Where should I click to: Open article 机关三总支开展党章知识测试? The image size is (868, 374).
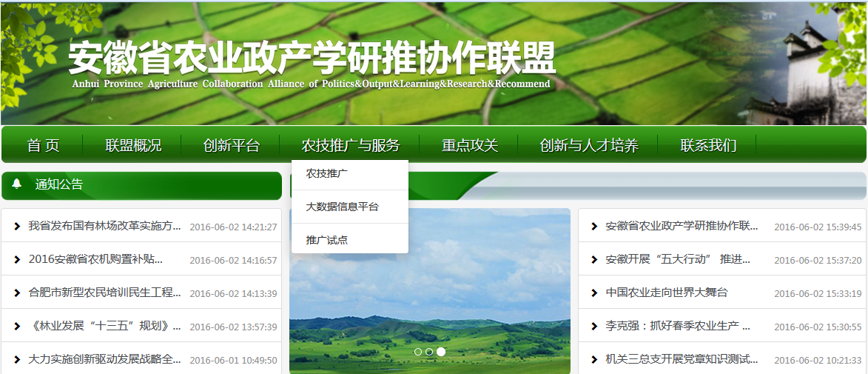682,360
